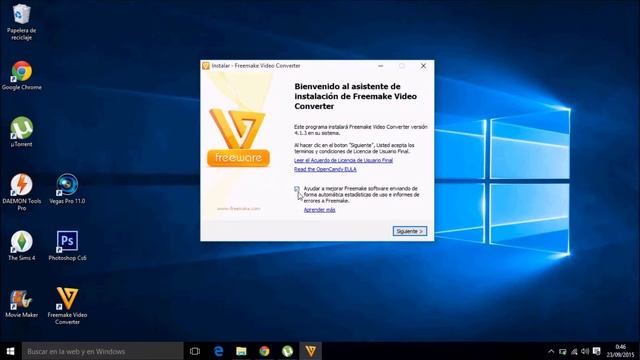Open the clock and date in taskbar
Image resolution: width=640 pixels, height=360 pixels.
pos(620,351)
